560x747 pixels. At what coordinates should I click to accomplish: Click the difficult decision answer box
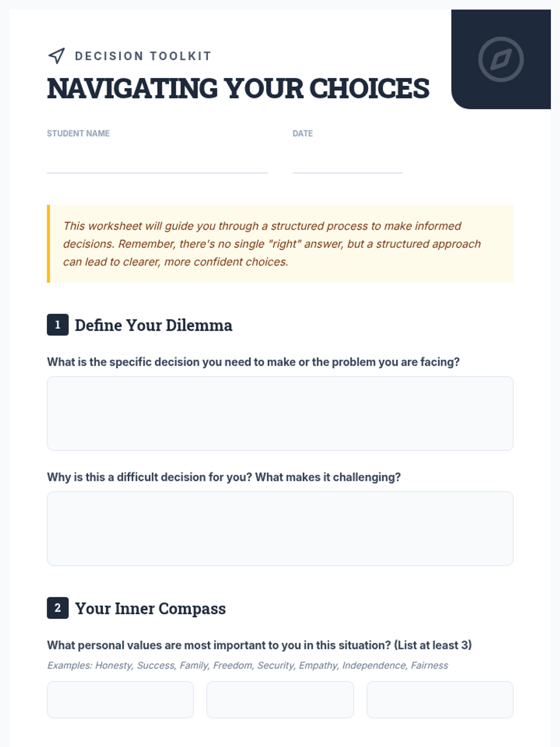click(x=280, y=529)
